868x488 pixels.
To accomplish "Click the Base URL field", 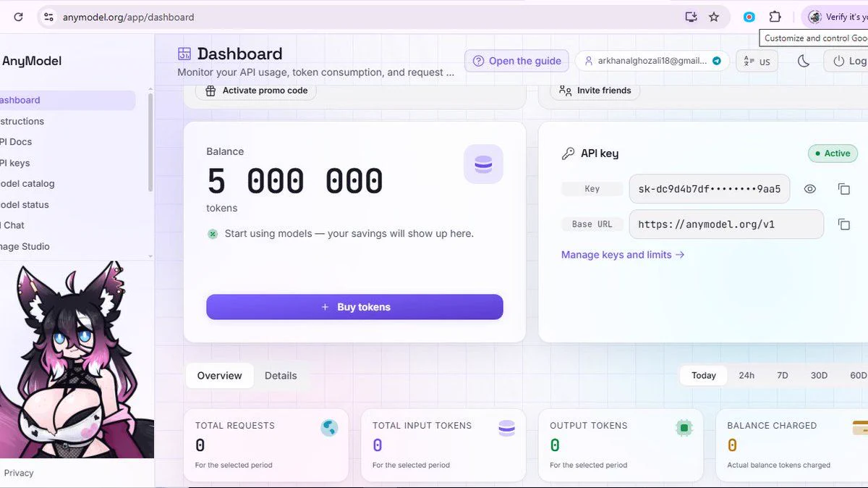I will (x=726, y=224).
